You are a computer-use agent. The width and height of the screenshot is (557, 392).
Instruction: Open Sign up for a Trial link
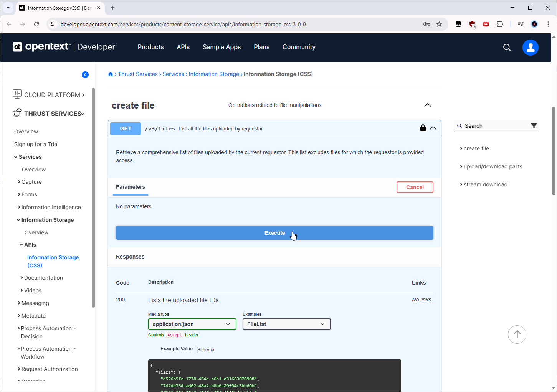pyautogui.click(x=36, y=144)
